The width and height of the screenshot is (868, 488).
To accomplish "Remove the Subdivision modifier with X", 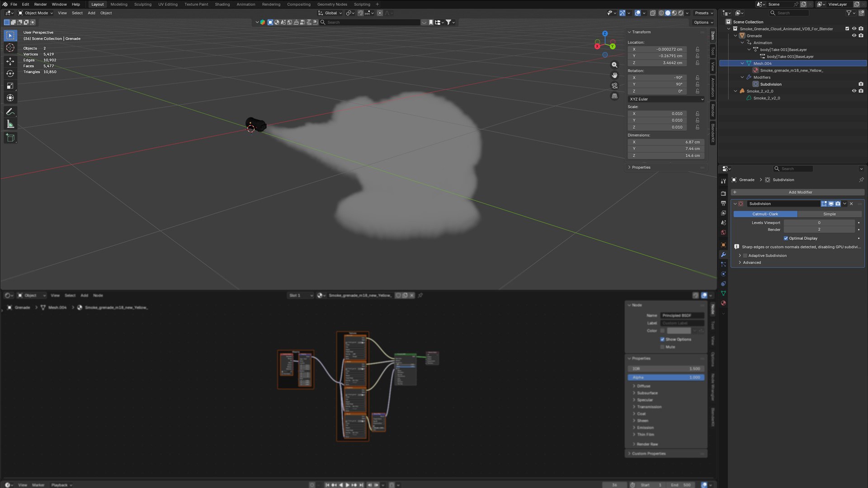I will pos(851,204).
